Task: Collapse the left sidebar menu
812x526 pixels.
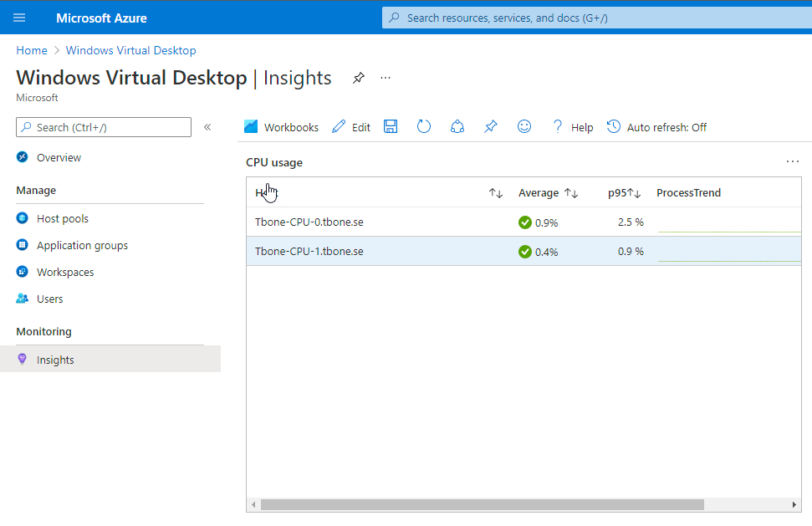Action: (x=207, y=127)
